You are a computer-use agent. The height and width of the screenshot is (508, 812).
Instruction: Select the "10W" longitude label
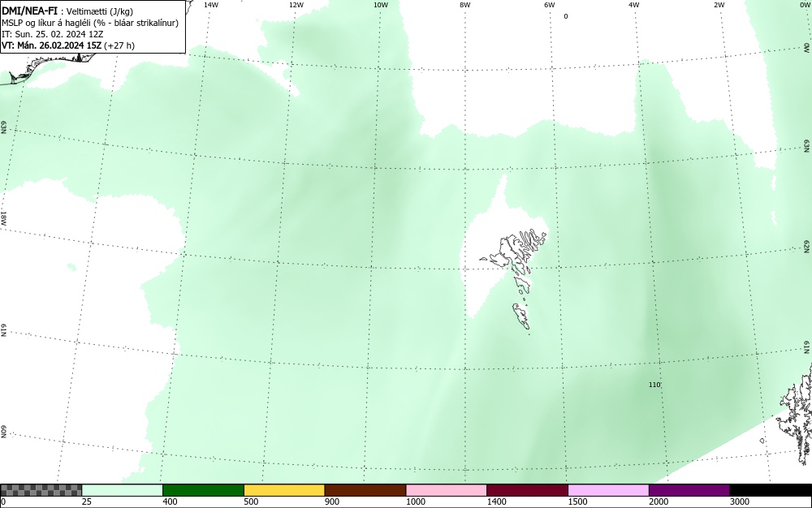tap(381, 5)
